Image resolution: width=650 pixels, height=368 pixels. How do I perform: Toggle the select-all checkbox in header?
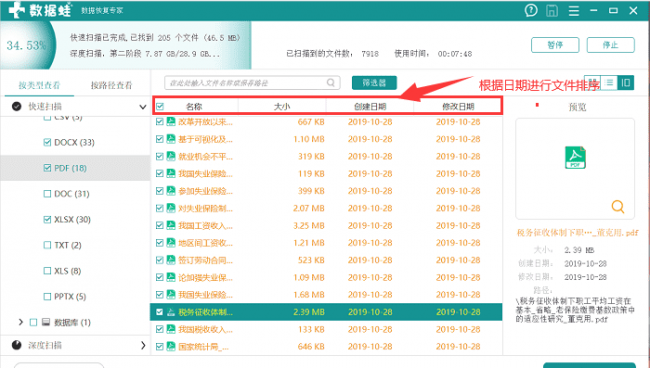pyautogui.click(x=160, y=107)
